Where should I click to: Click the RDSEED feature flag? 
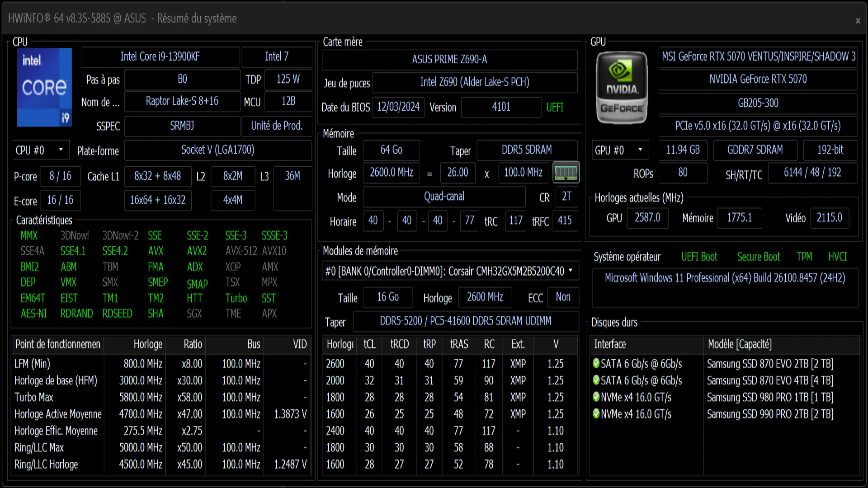pos(117,313)
